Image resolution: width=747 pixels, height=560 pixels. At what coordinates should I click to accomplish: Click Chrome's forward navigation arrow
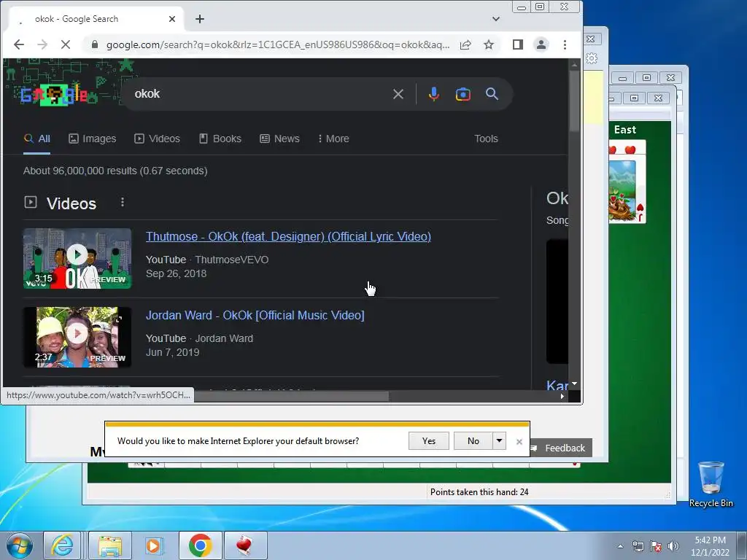click(42, 44)
